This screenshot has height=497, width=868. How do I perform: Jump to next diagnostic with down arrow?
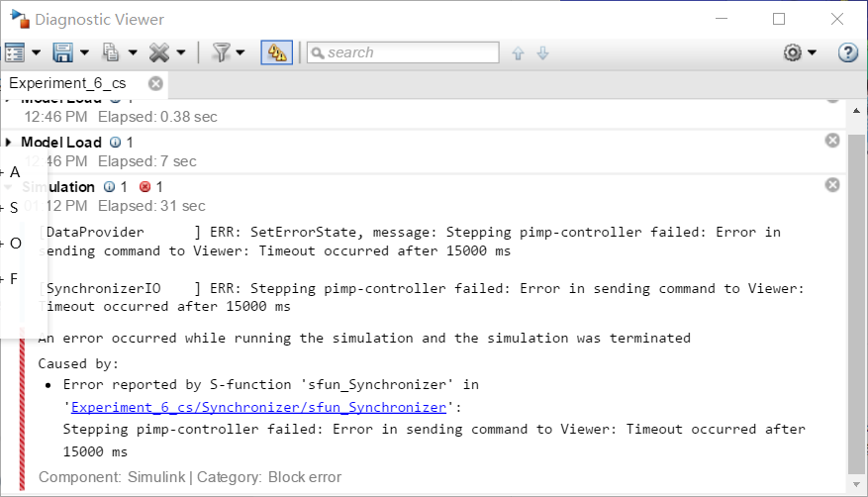[542, 53]
